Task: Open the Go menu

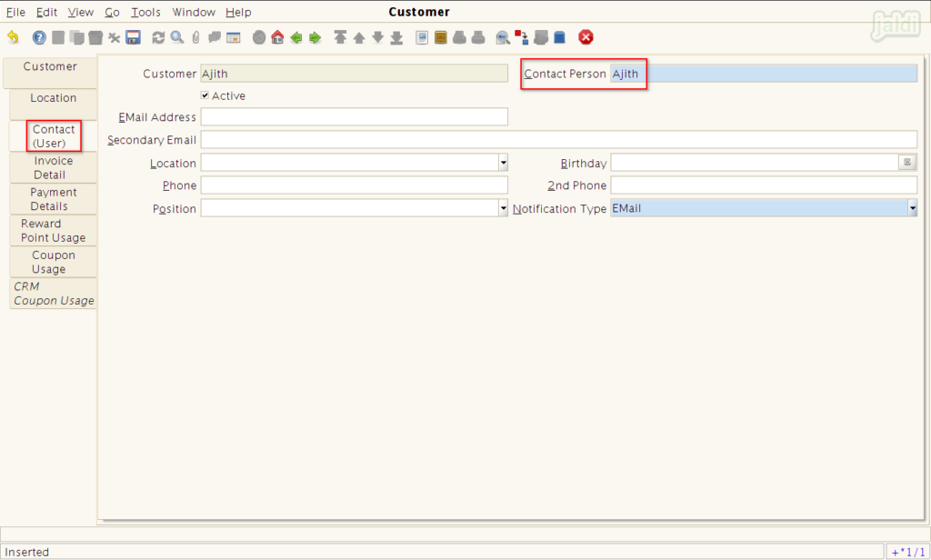Action: (x=112, y=12)
